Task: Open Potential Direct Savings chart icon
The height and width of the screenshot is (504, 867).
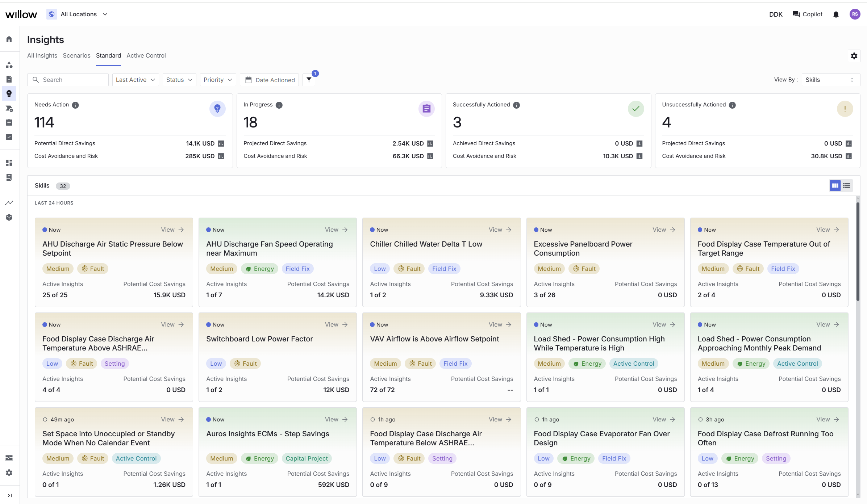Action: point(221,143)
